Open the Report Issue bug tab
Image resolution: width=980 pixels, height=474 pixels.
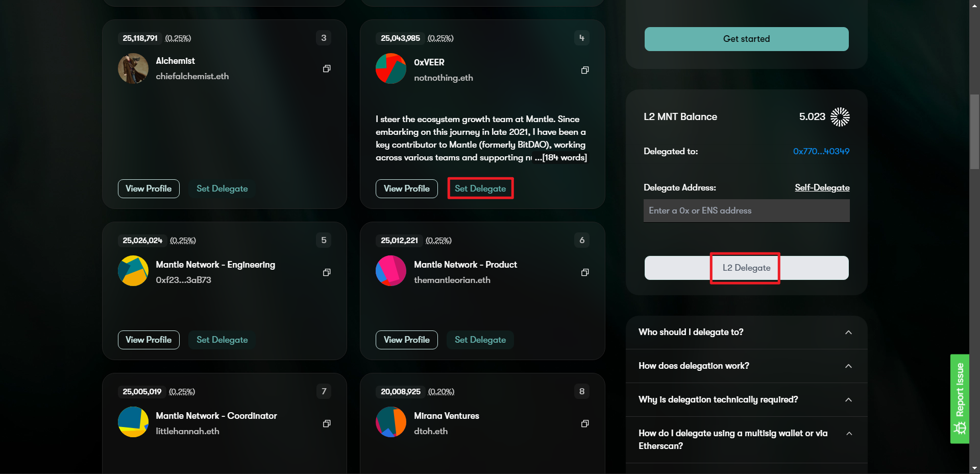point(960,398)
